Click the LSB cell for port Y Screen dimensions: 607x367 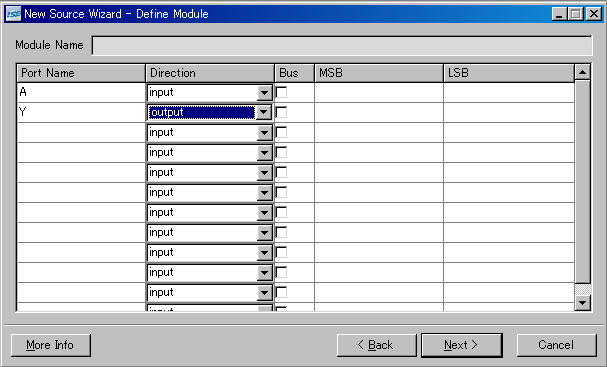pyautogui.click(x=509, y=113)
